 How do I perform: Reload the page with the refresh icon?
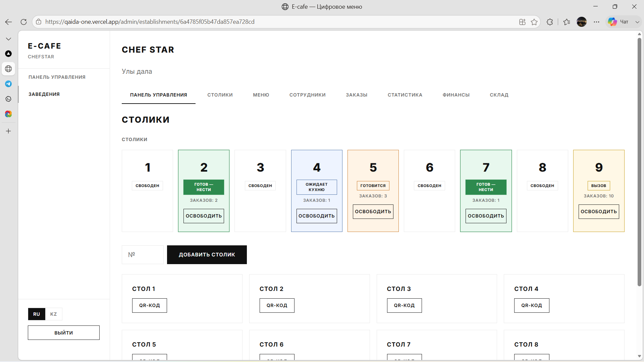click(23, 22)
